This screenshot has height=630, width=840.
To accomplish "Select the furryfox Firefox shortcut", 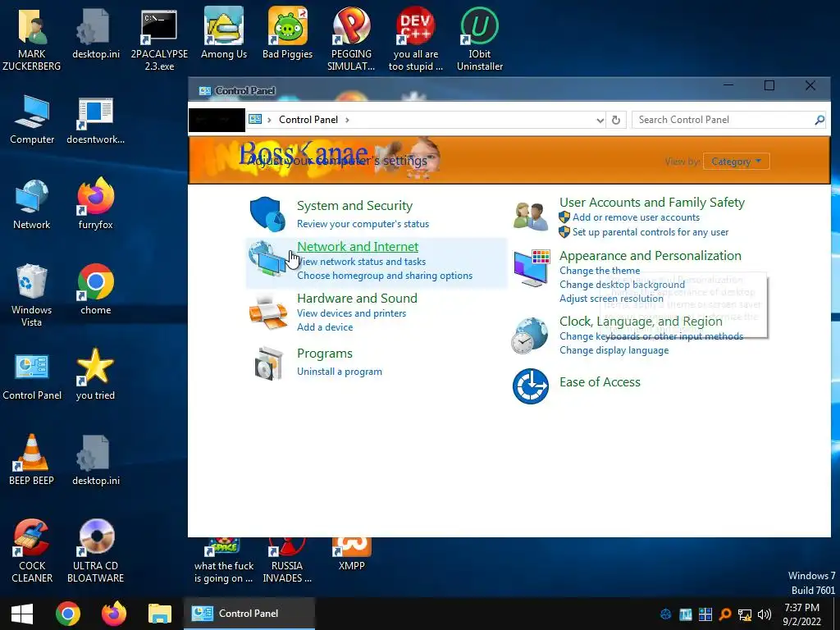I will [x=95, y=203].
